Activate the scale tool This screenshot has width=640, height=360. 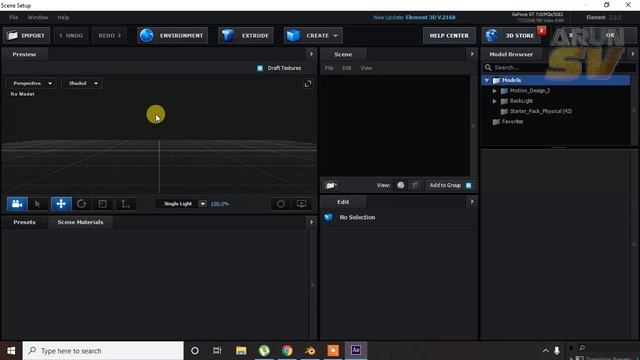[x=102, y=204]
